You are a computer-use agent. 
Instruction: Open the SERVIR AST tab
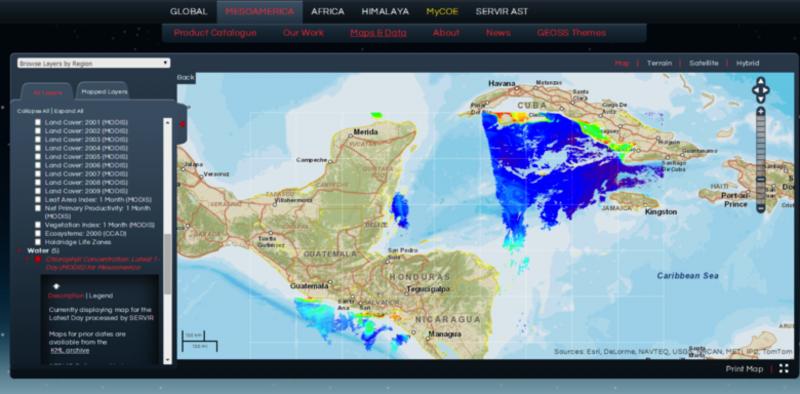[502, 11]
